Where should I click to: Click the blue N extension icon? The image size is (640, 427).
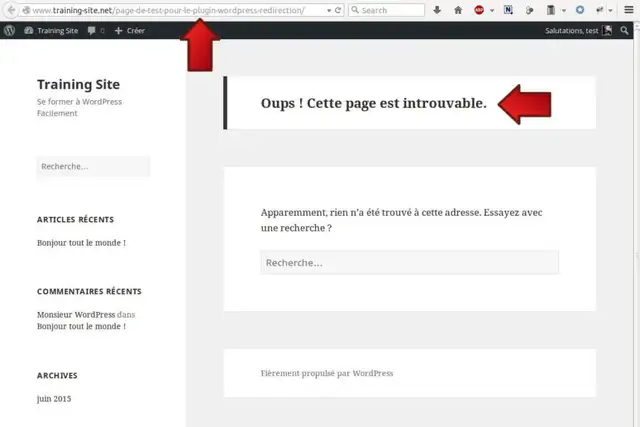tap(508, 10)
